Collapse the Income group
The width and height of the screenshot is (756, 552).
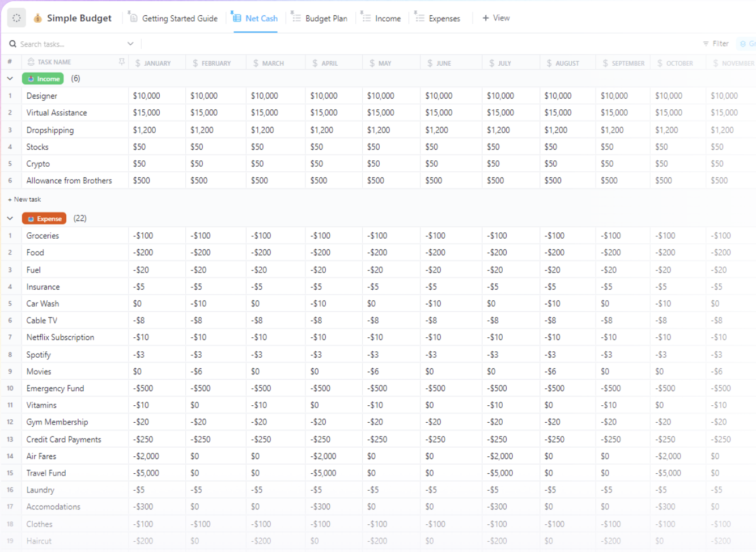10,79
